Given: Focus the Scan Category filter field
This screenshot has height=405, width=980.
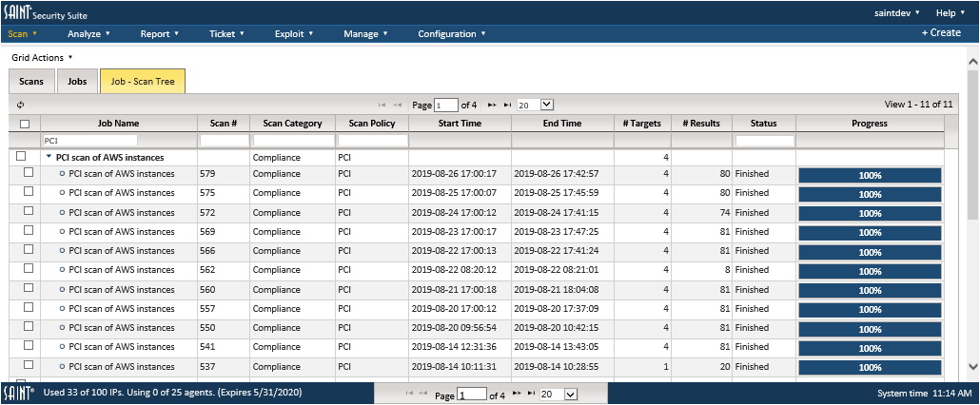Looking at the screenshot, I should pos(292,141).
